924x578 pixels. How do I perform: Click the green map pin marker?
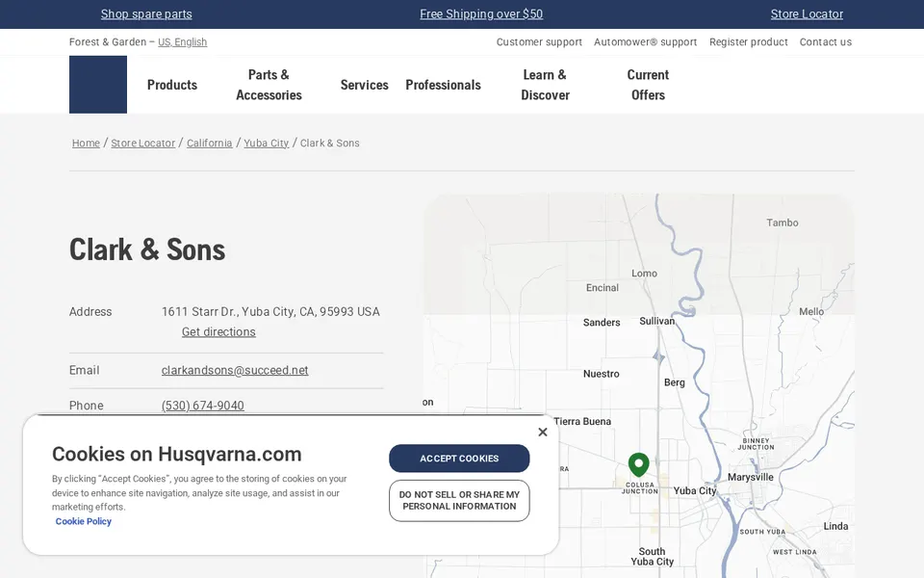[639, 464]
